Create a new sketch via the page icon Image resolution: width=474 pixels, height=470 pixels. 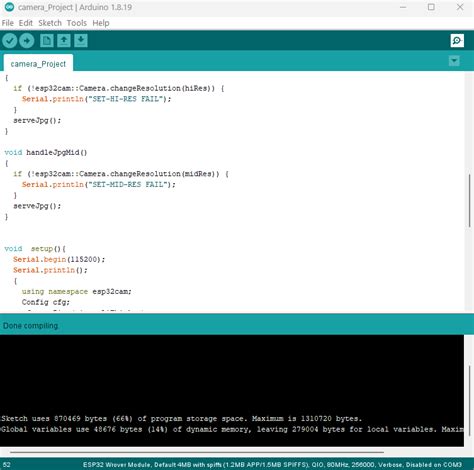click(x=47, y=41)
